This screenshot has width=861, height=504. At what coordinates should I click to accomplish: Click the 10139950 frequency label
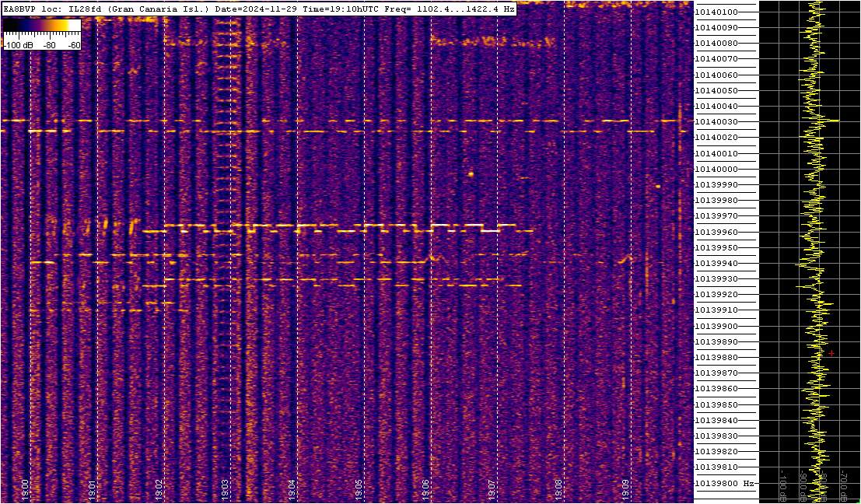click(x=716, y=247)
